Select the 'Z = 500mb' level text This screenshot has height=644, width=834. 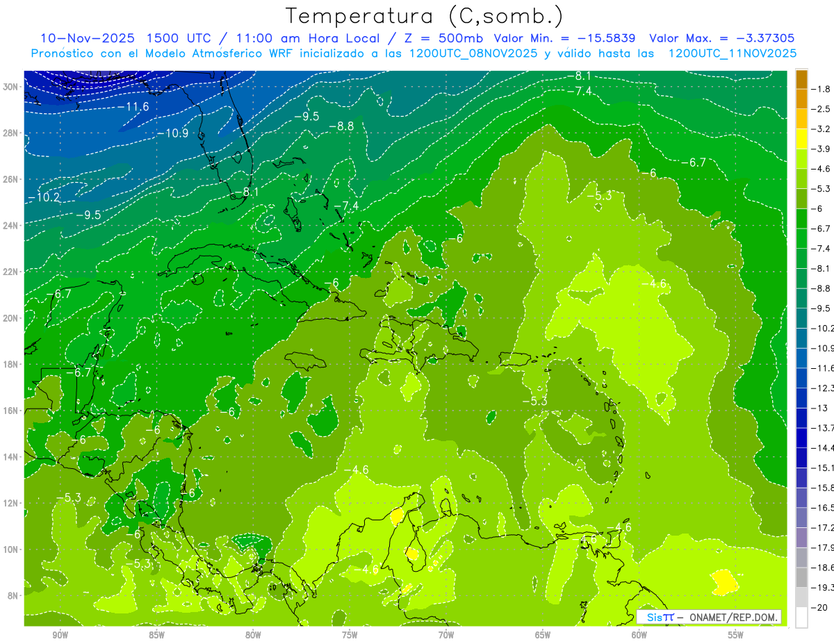tap(440, 38)
